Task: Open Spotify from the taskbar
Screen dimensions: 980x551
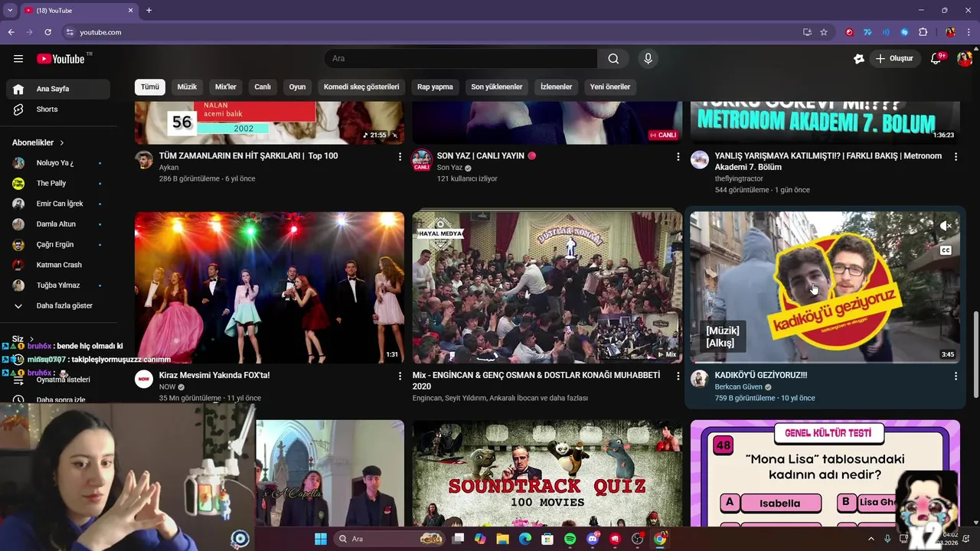Action: pos(570,539)
